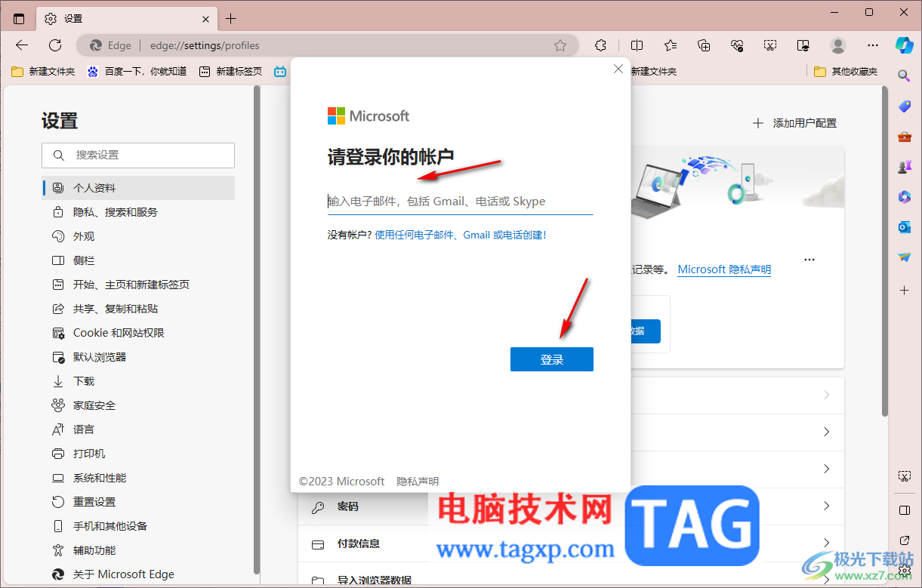
Task: Click the email input field
Action: coord(459,201)
